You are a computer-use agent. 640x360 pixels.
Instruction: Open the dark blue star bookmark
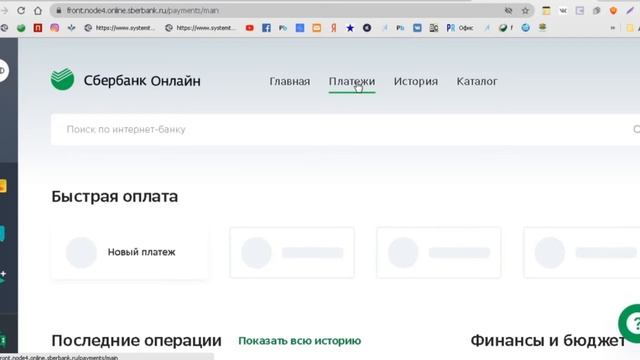tap(350, 28)
